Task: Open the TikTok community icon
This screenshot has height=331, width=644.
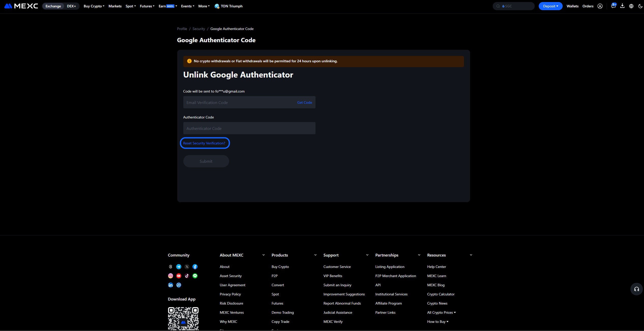Action: (187, 276)
